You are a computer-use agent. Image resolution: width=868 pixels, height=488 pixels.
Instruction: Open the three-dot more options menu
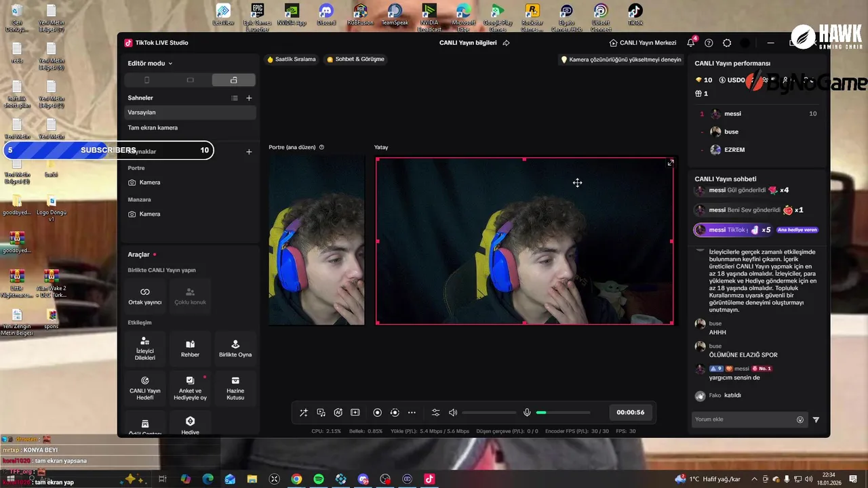[412, 412]
